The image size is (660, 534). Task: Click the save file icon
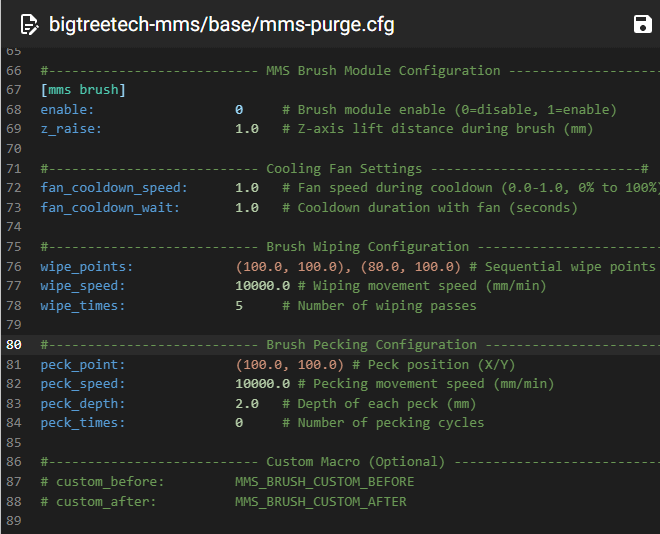(643, 24)
